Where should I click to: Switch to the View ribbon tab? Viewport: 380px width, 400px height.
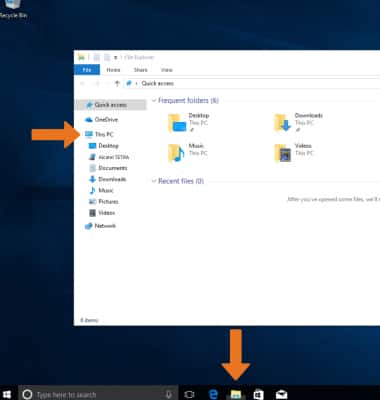(166, 70)
